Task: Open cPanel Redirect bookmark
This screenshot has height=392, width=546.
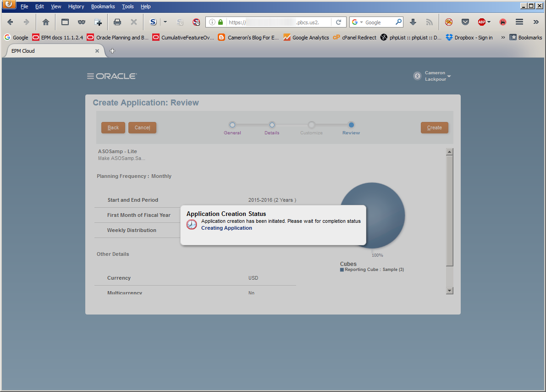Action: [354, 37]
